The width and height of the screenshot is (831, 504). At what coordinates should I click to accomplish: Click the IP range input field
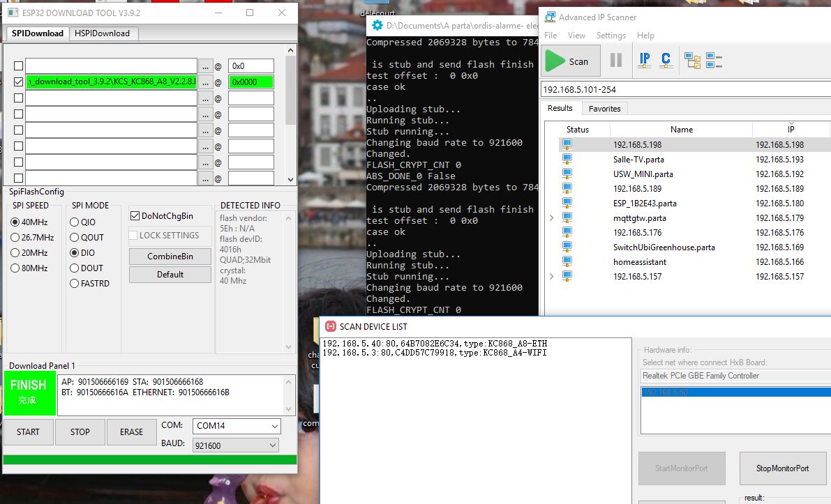pos(684,90)
